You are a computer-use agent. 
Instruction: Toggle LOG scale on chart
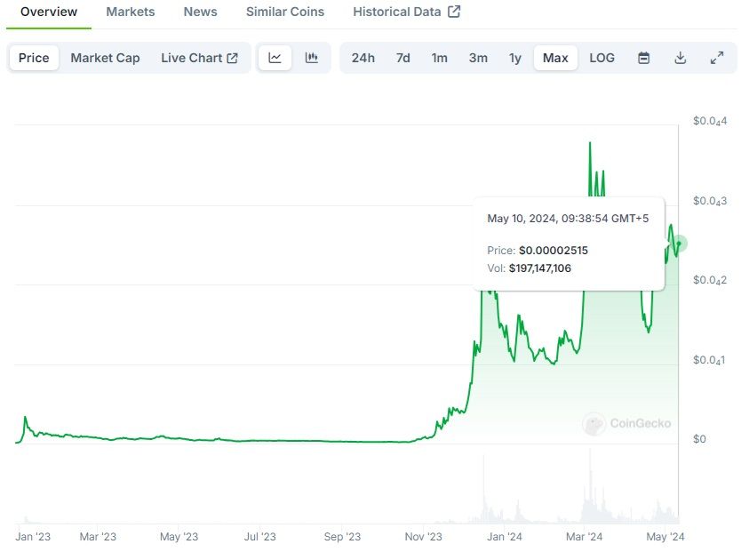click(602, 58)
